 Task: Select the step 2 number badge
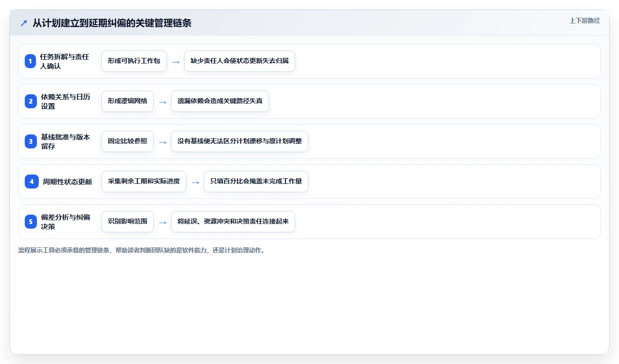coord(30,101)
